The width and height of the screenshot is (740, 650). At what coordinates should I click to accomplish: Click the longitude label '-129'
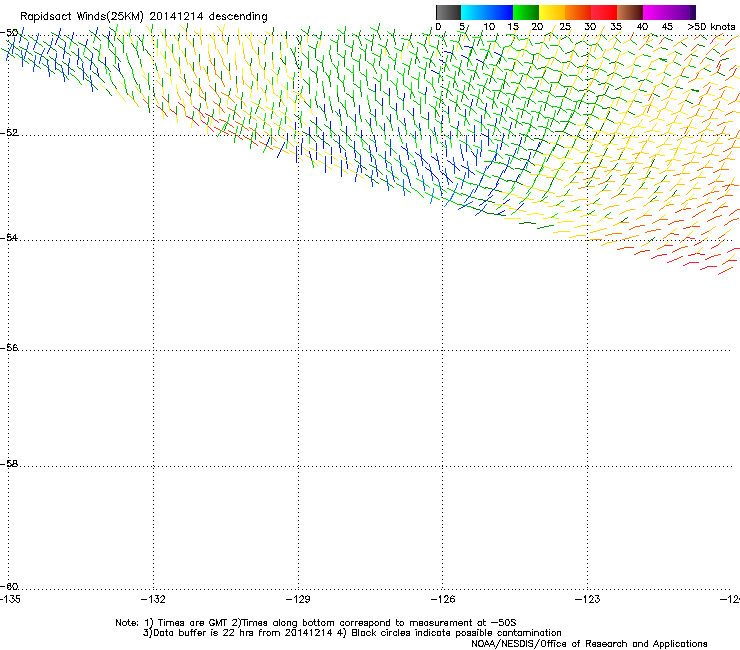(x=298, y=599)
